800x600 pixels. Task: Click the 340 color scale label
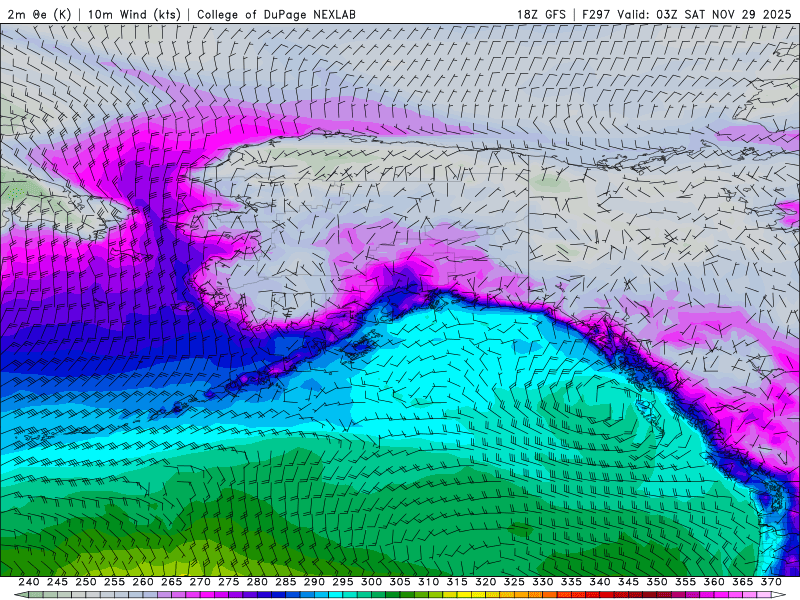(600, 582)
